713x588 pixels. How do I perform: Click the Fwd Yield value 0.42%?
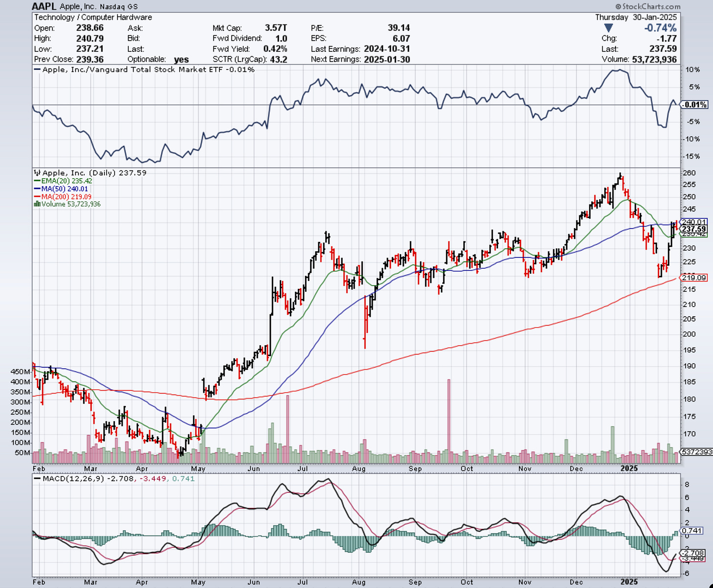275,49
